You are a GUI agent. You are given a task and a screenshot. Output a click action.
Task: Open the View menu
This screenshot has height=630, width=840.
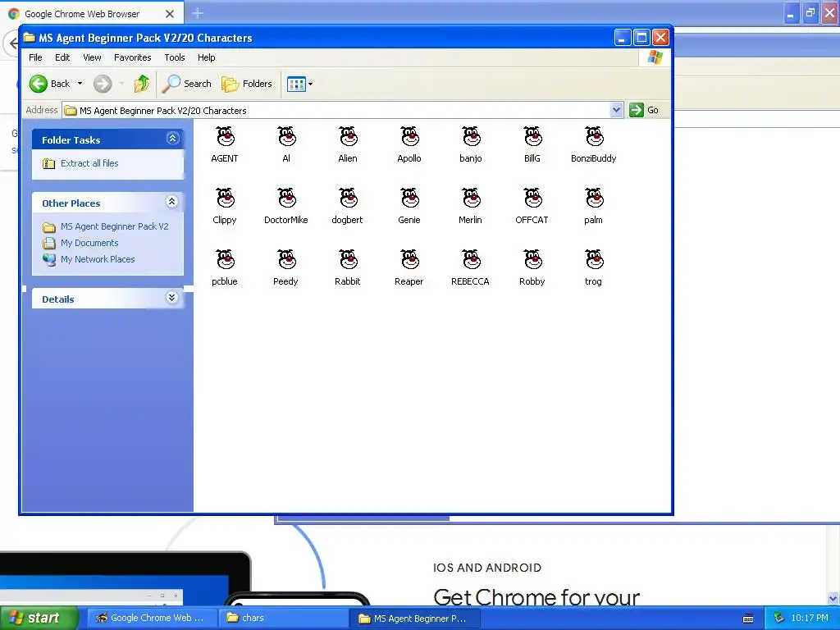[92, 57]
